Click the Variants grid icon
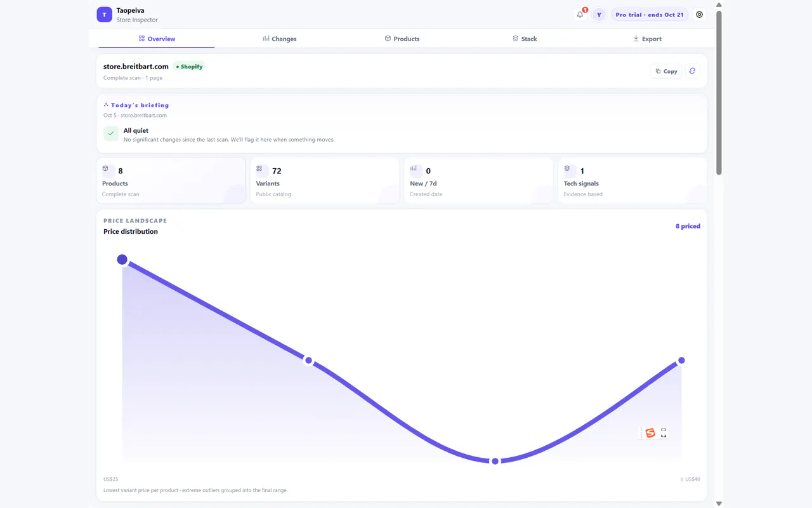The height and width of the screenshot is (508, 812). (x=259, y=169)
